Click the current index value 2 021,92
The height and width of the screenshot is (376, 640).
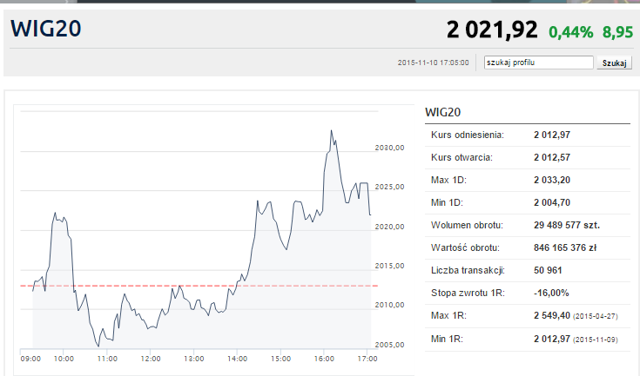point(491,30)
